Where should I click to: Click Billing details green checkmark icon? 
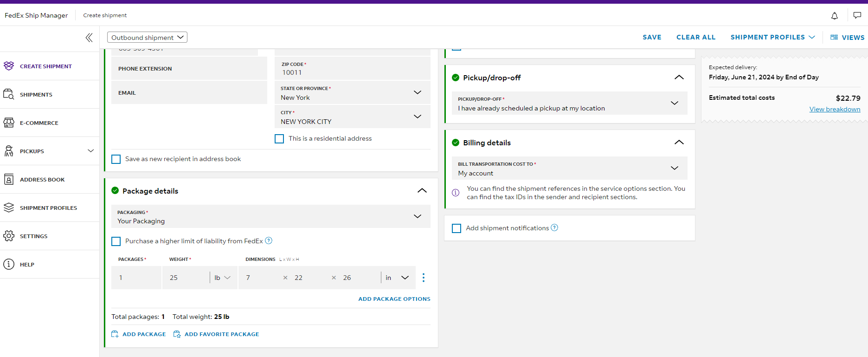456,143
